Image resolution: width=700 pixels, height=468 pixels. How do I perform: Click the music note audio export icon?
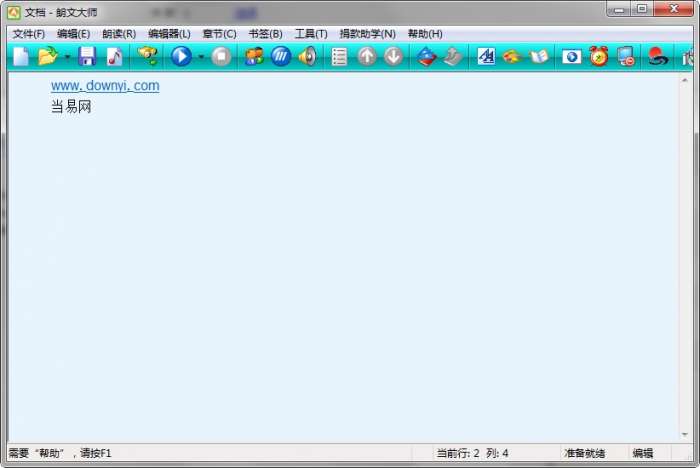(114, 57)
